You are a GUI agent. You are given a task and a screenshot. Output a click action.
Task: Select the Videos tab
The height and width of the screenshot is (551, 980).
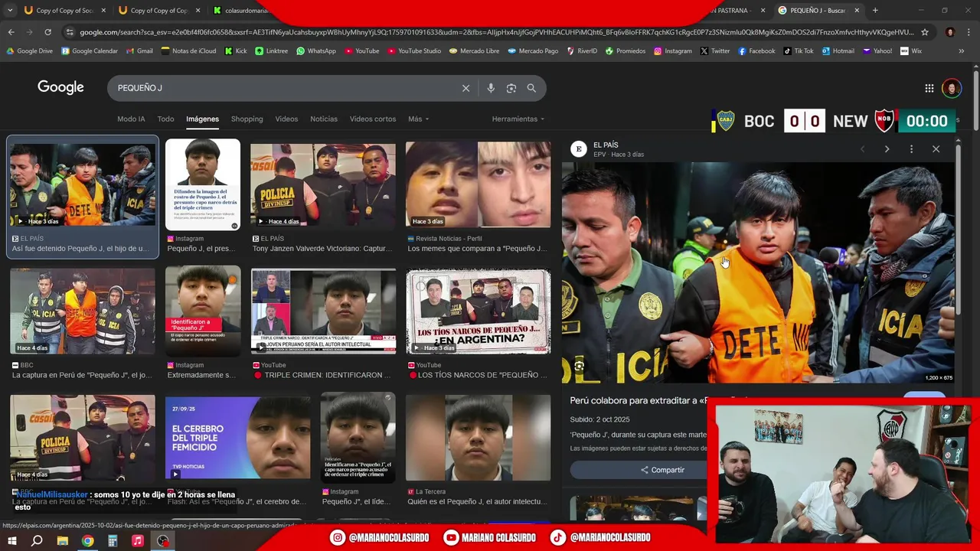click(x=286, y=119)
